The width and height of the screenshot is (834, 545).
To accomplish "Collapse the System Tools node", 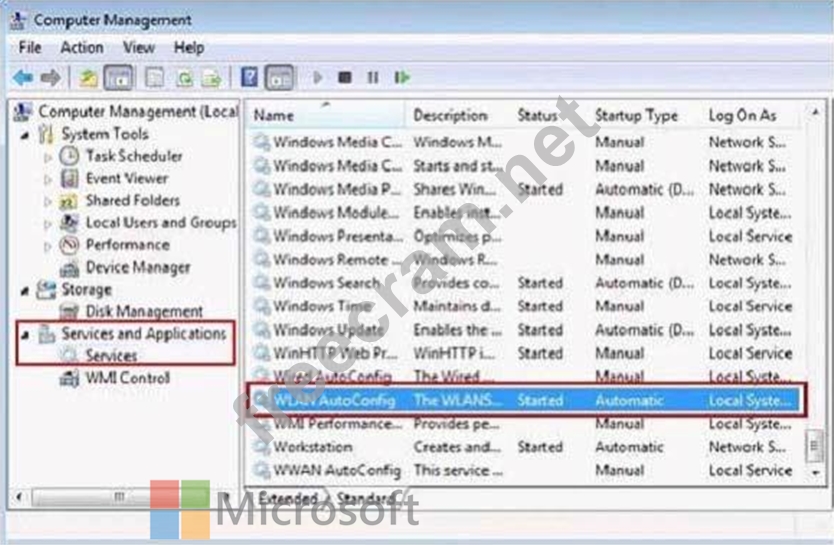I will coord(25,136).
